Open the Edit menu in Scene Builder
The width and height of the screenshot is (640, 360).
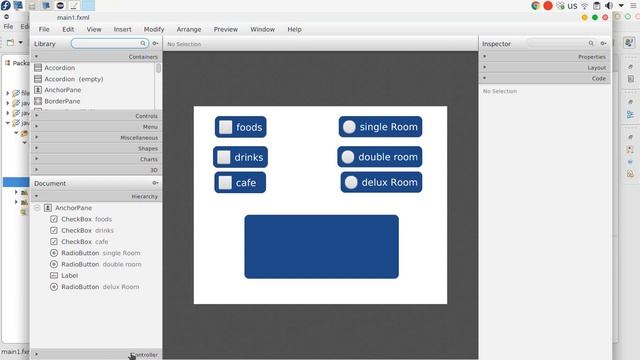click(68, 29)
